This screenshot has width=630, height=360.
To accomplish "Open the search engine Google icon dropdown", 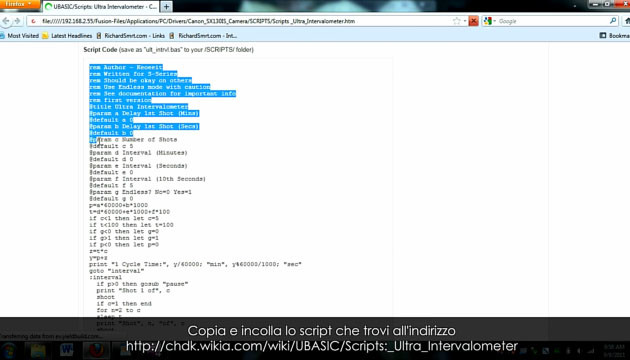I will (490, 21).
